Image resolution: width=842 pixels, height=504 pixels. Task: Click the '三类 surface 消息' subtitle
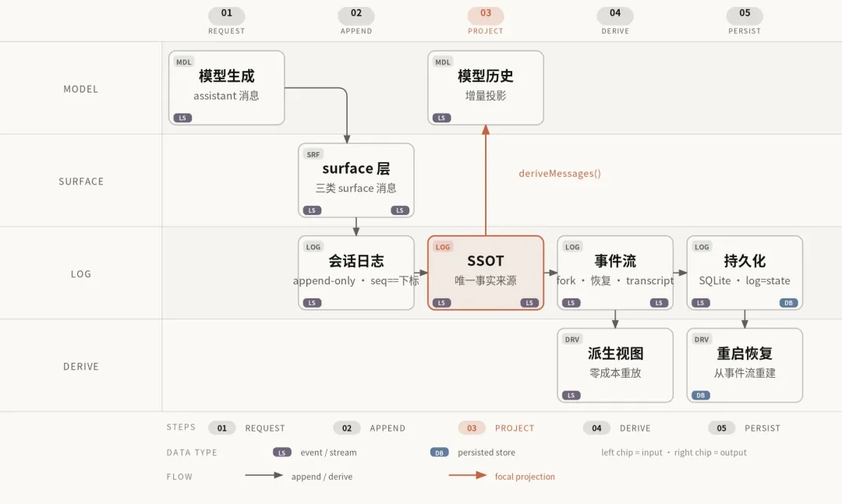(x=356, y=189)
